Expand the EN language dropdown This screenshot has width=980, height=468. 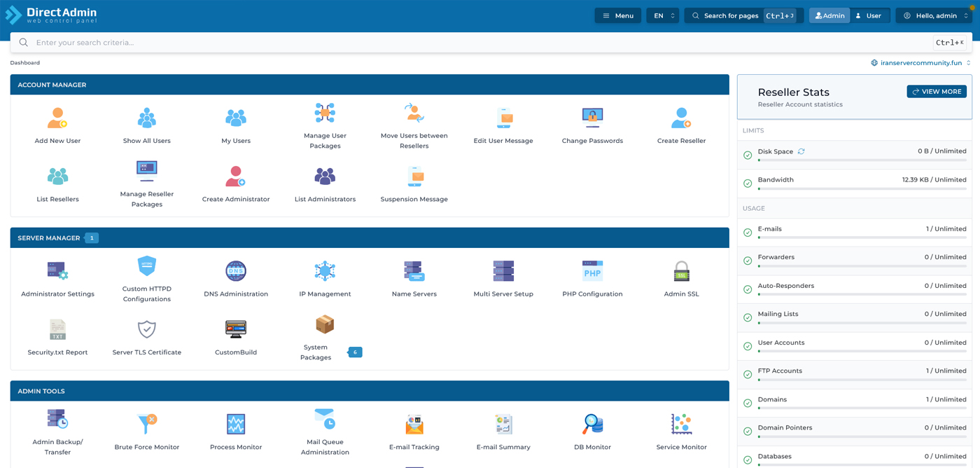tap(662, 15)
